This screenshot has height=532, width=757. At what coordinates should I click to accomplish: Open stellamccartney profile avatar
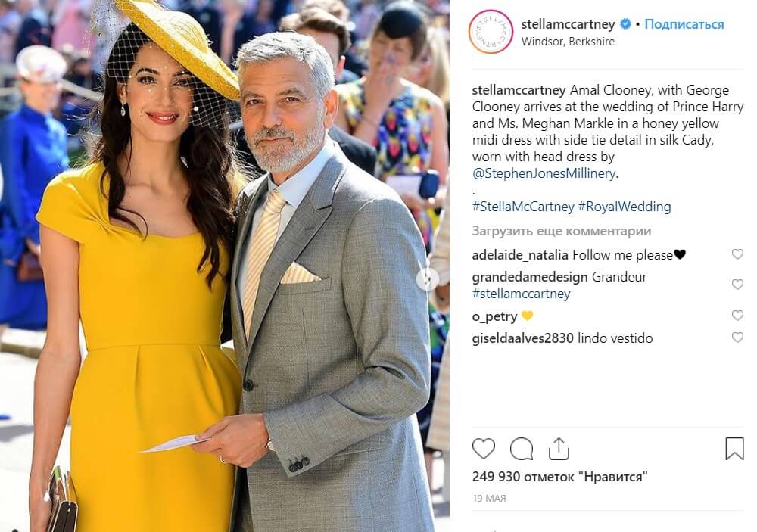pyautogui.click(x=491, y=31)
